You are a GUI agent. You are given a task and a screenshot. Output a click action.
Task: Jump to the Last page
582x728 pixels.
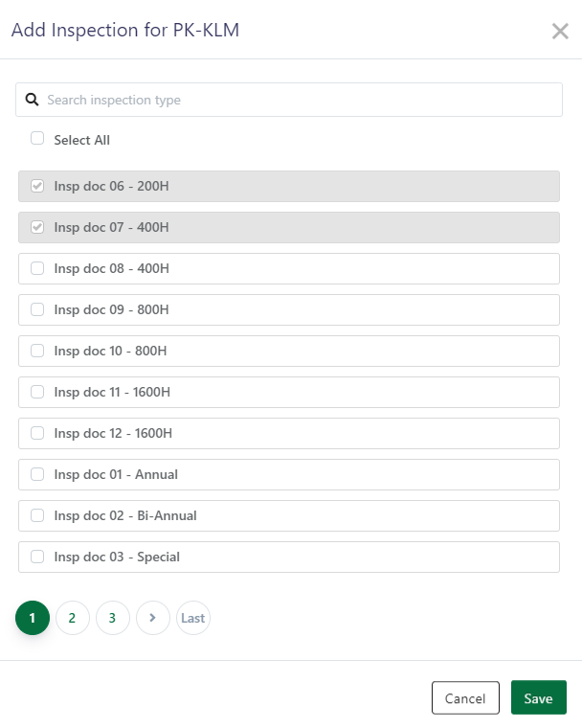[x=192, y=618]
